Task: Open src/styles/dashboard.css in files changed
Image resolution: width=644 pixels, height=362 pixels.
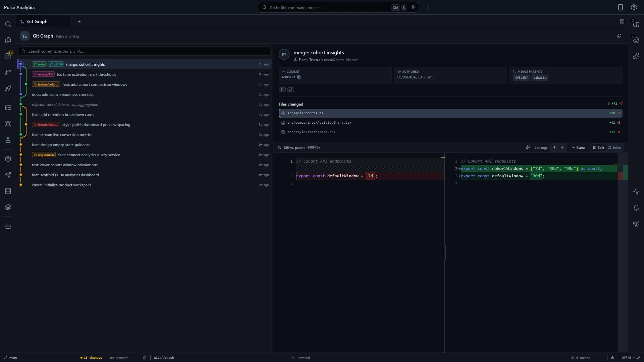Action: click(450, 132)
